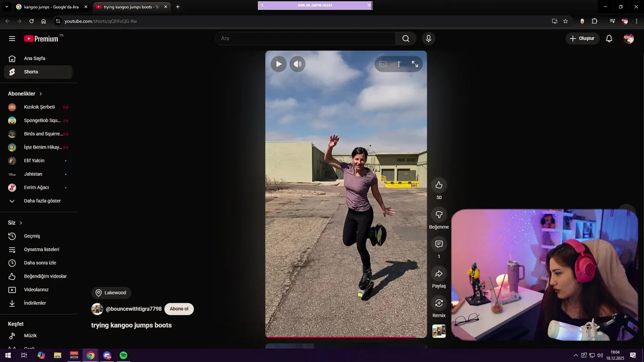Play the Shorts video
This screenshot has height=362, width=644.
[x=278, y=64]
